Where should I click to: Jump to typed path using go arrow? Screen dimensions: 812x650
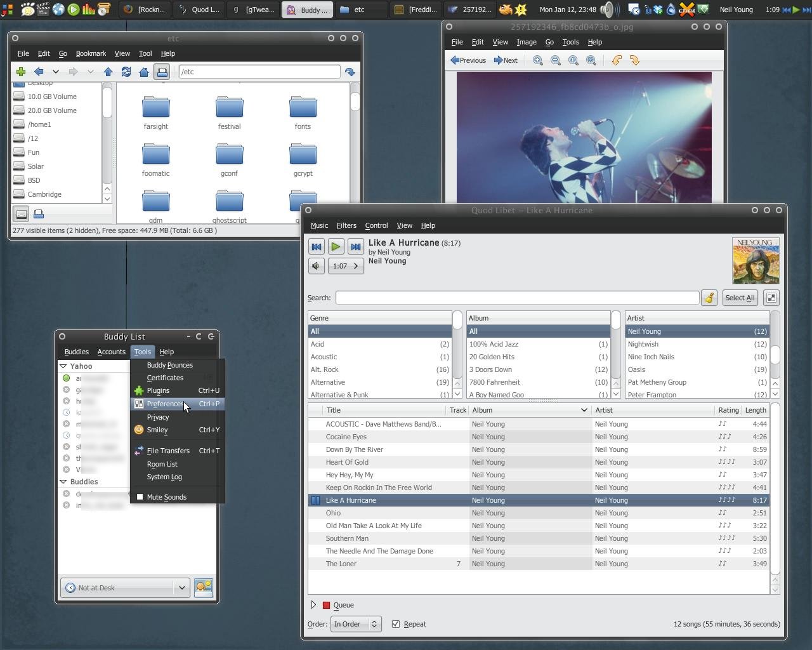(350, 72)
